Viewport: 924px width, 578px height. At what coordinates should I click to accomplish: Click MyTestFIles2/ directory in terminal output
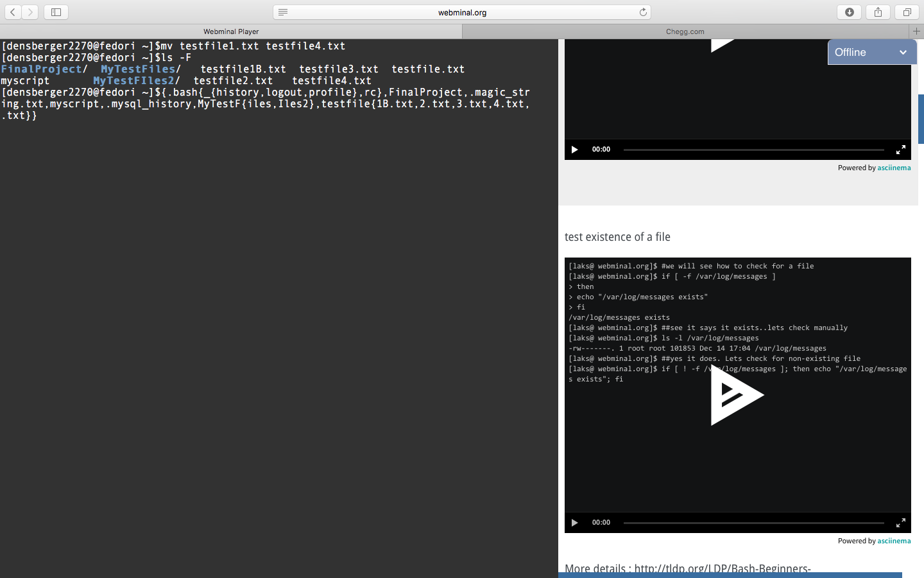tap(137, 81)
